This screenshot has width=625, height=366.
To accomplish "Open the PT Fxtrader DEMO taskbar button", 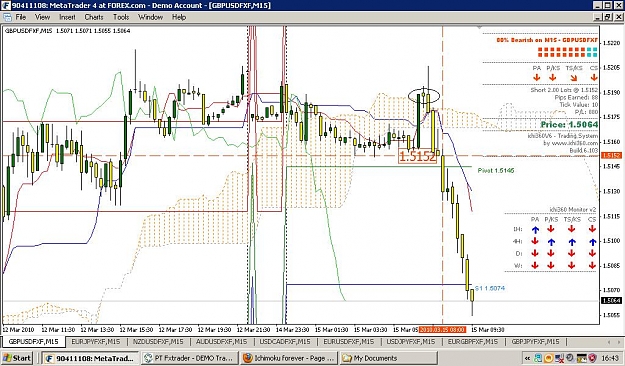I will click(x=190, y=358).
